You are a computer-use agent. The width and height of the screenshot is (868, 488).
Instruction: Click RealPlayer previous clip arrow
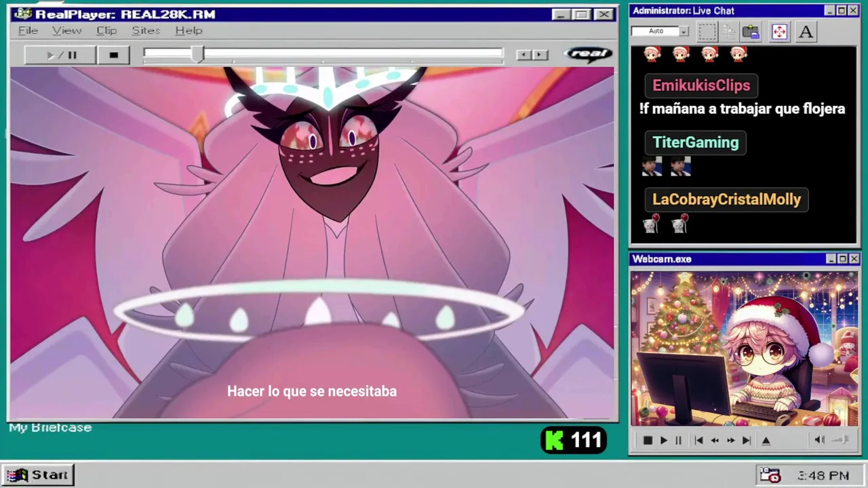[523, 55]
